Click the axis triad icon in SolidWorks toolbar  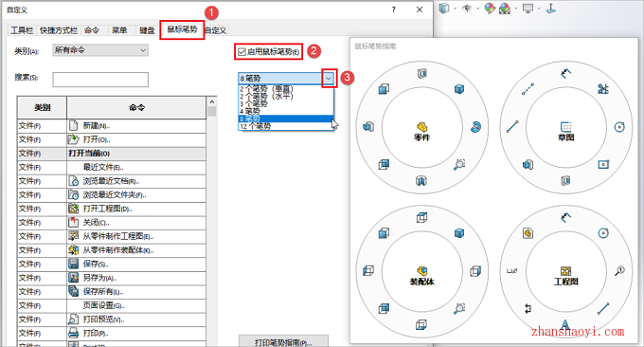point(551,9)
